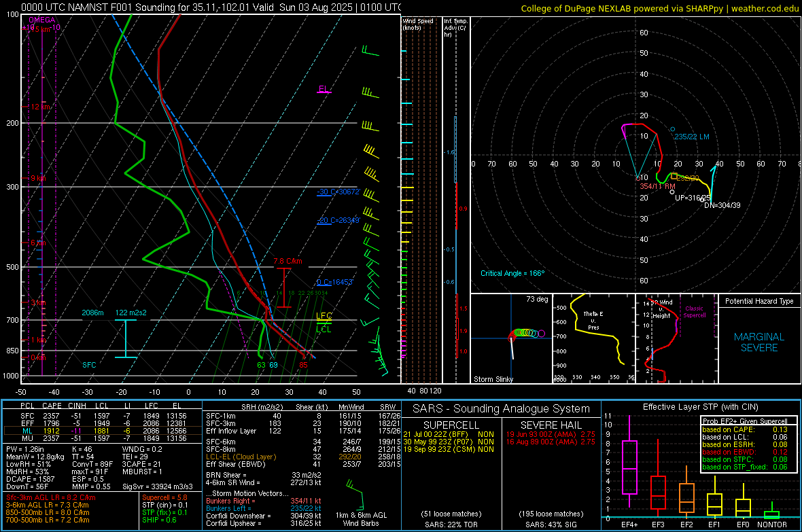Click the DN=304/39 Corfidi label on the hodograph
The height and width of the screenshot is (532, 802).
point(722,205)
